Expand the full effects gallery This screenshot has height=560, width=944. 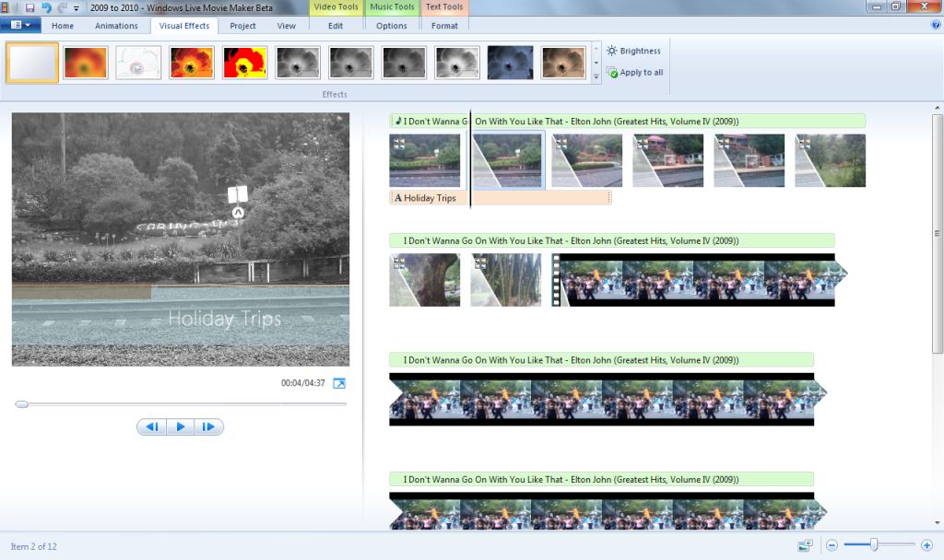(596, 76)
